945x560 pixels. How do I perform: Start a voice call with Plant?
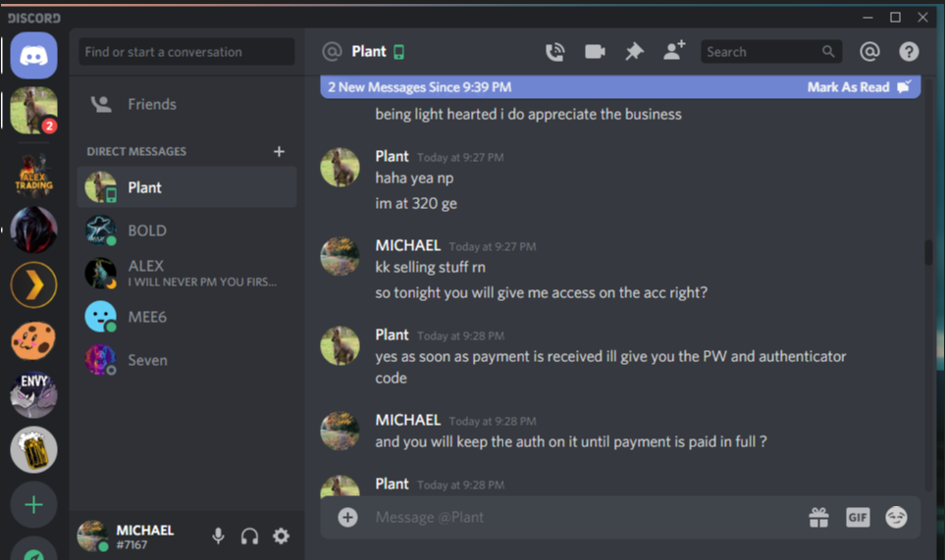tap(555, 52)
